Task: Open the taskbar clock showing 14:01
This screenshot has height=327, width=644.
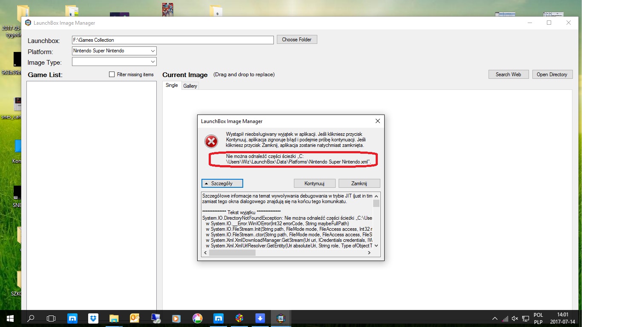Action: (563, 318)
